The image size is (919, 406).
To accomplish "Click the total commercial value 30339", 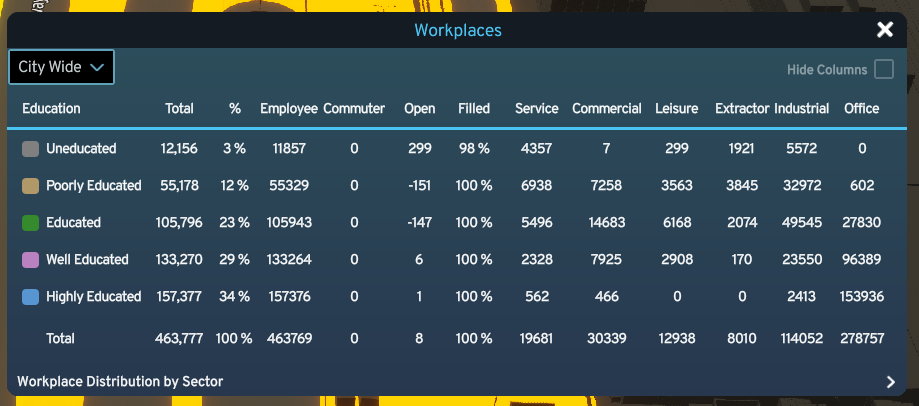I will (x=607, y=339).
